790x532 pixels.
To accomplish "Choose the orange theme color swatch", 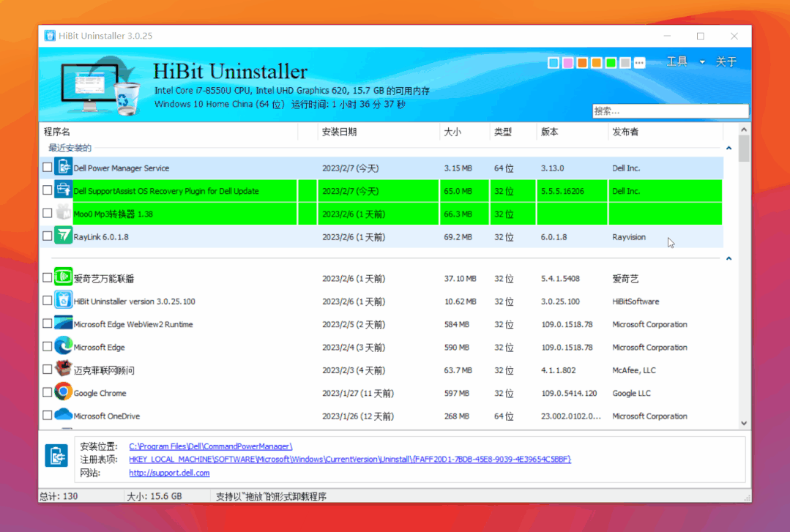I will point(582,63).
